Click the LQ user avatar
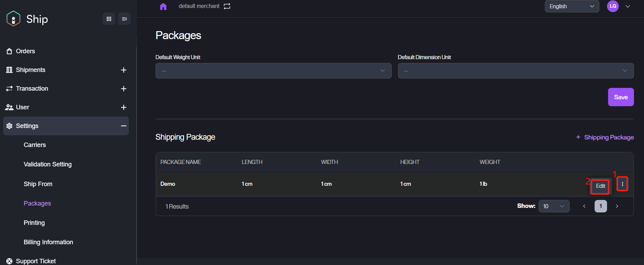This screenshot has width=644, height=265. coord(613,6)
